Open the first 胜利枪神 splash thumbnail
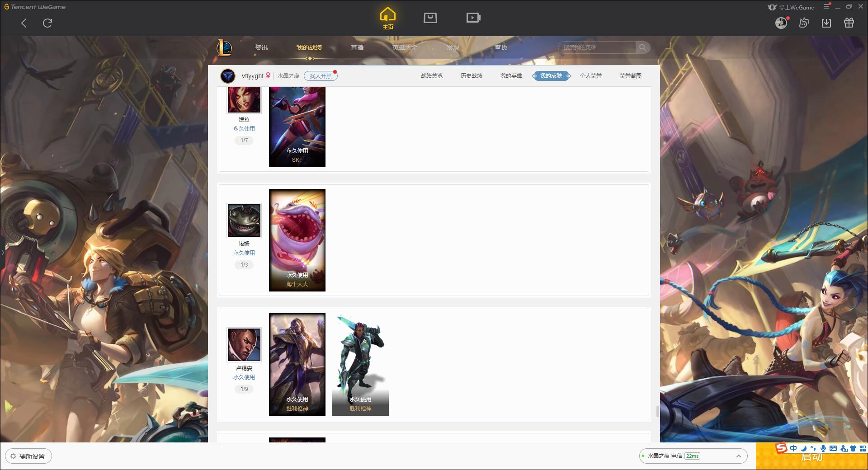 (297, 364)
